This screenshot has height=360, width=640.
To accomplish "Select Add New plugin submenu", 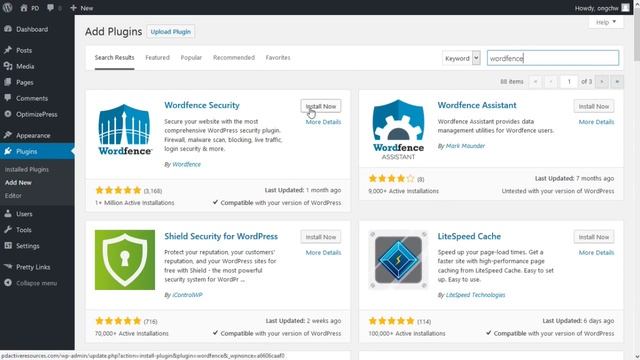I will click(18, 182).
